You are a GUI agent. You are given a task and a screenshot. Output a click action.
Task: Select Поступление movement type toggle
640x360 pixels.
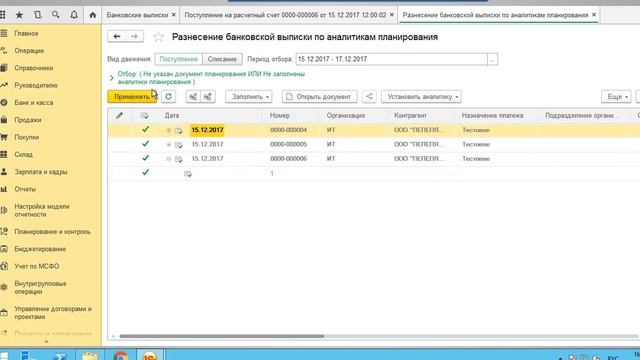(x=178, y=59)
